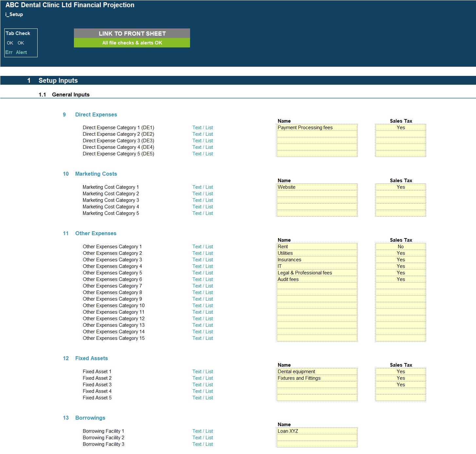Click the Err indicator in Tab Check
Screen dimensions: 476x454
(9, 52)
